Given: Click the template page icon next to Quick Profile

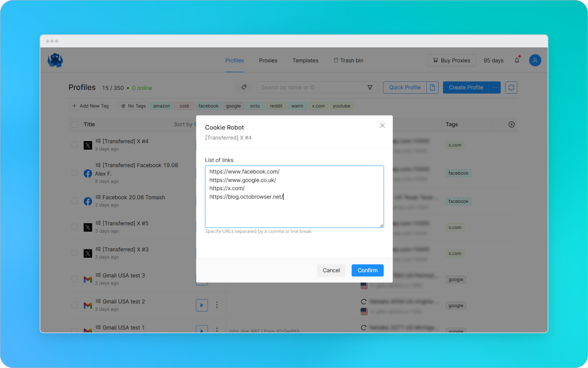Looking at the screenshot, I should click(x=432, y=87).
